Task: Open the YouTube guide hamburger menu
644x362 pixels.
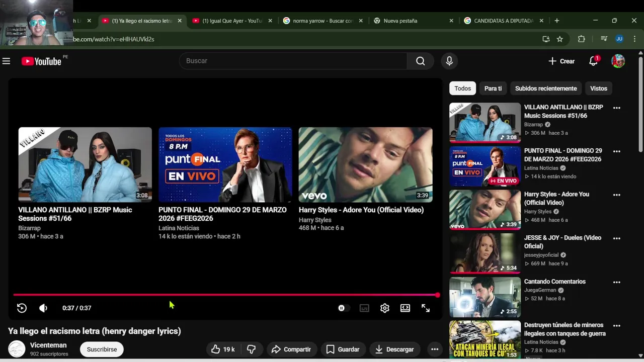Action: pos(6,61)
